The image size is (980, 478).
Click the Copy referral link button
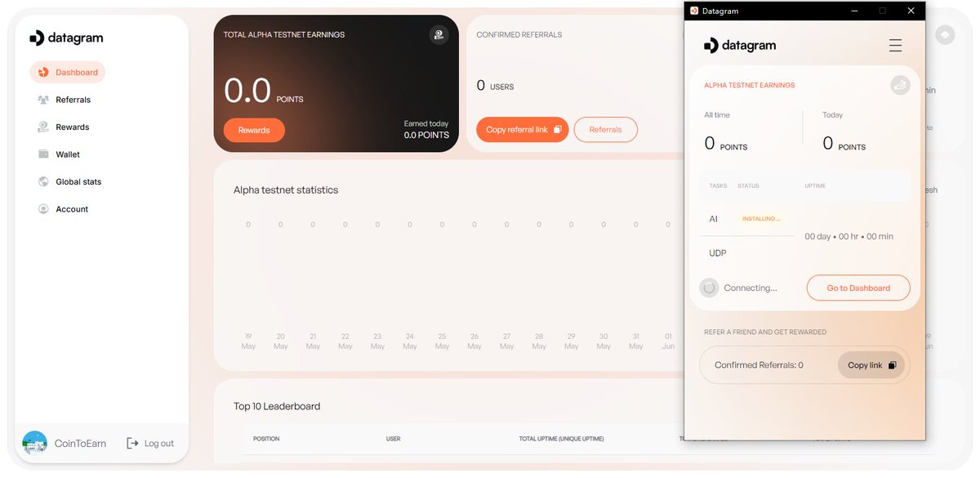point(522,129)
